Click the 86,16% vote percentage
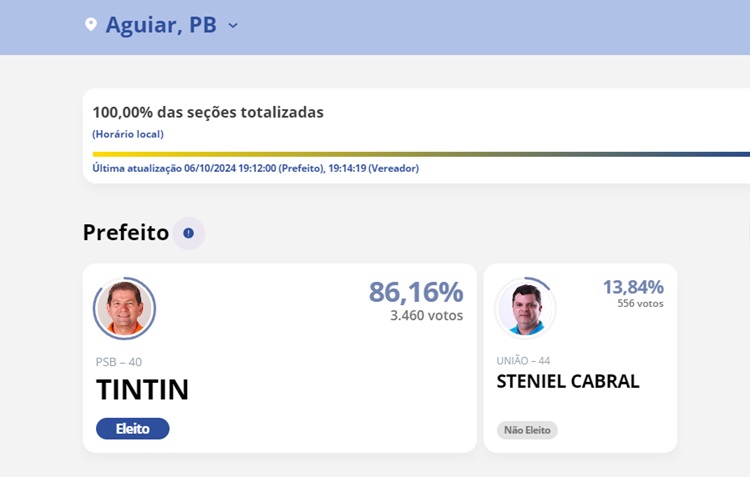 click(x=416, y=292)
